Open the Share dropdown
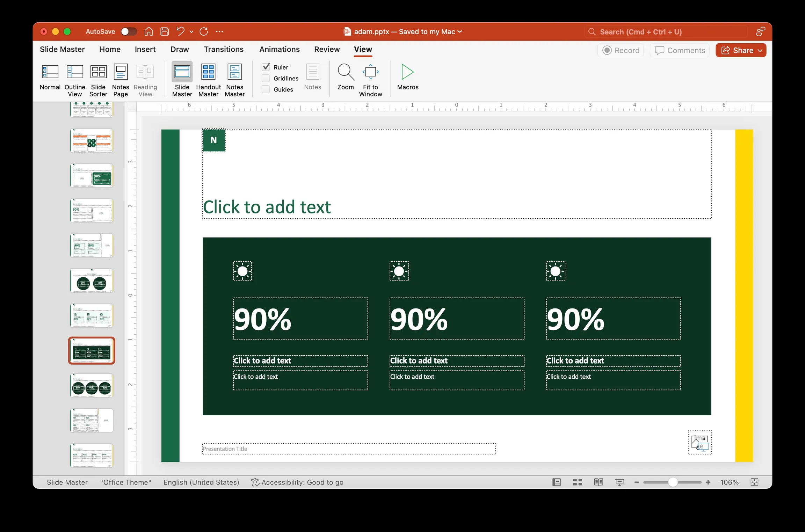The height and width of the screenshot is (532, 805). [760, 50]
